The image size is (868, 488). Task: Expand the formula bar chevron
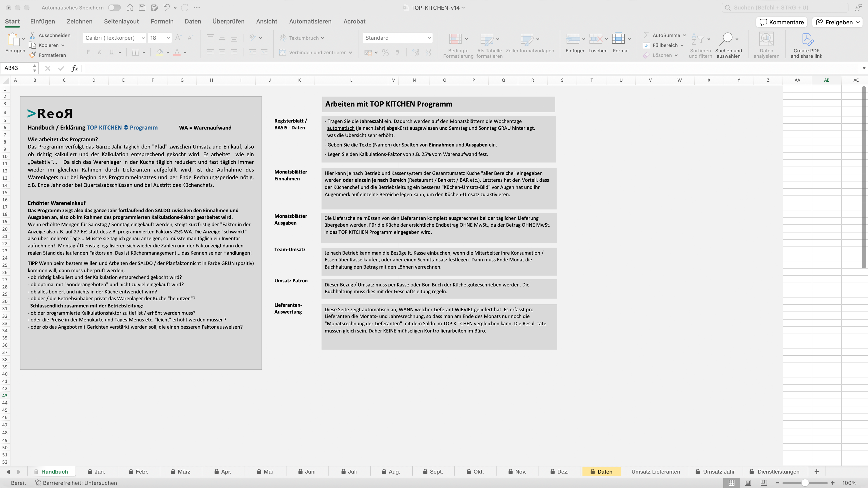tap(864, 68)
